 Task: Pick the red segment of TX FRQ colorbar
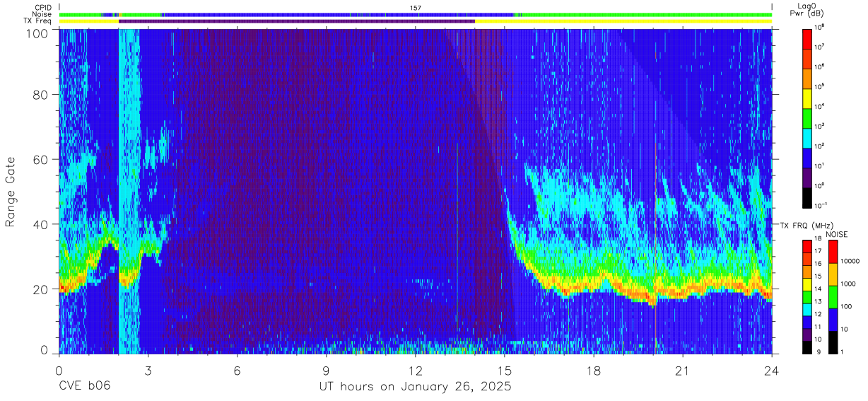point(807,247)
